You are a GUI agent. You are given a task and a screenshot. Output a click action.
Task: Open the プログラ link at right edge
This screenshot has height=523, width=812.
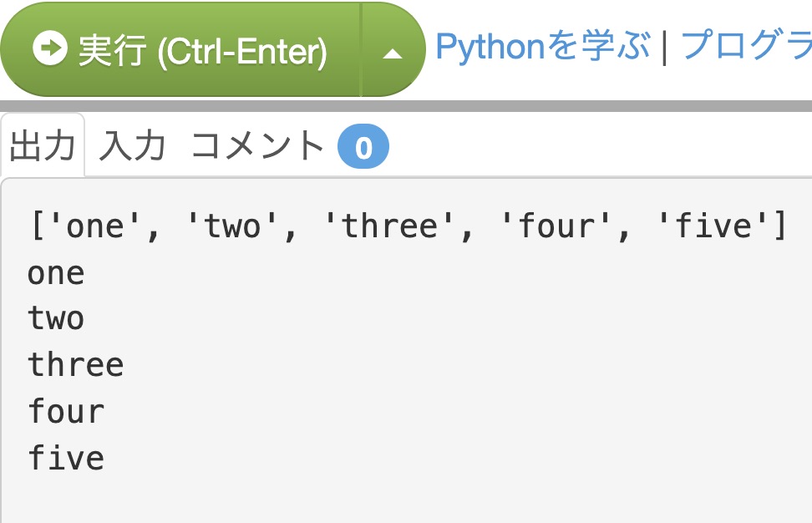[x=746, y=46]
